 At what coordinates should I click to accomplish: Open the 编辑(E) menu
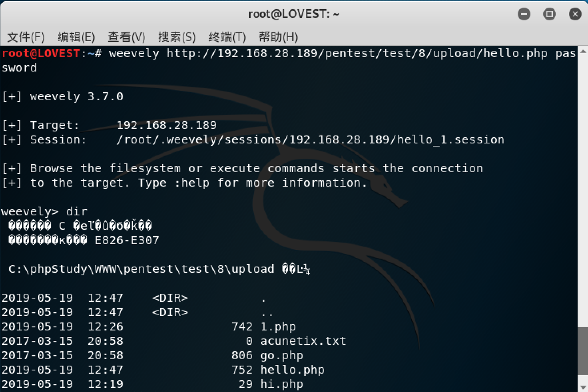76,37
